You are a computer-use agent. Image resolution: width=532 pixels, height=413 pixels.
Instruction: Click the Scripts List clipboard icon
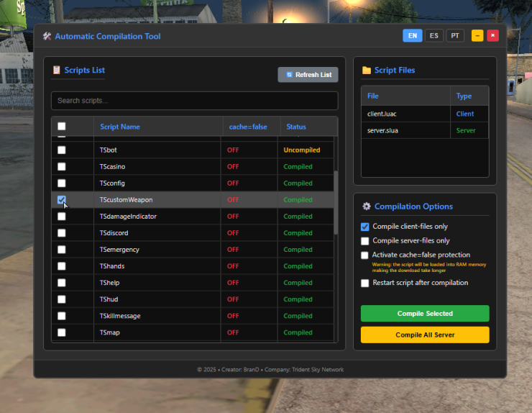(57, 71)
